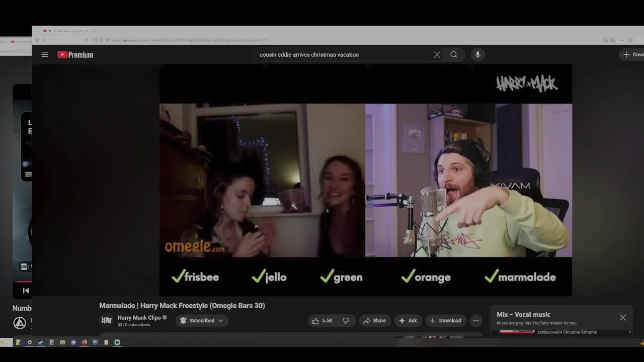Skip to previous track in background window
This screenshot has width=644, height=362.
[26, 290]
